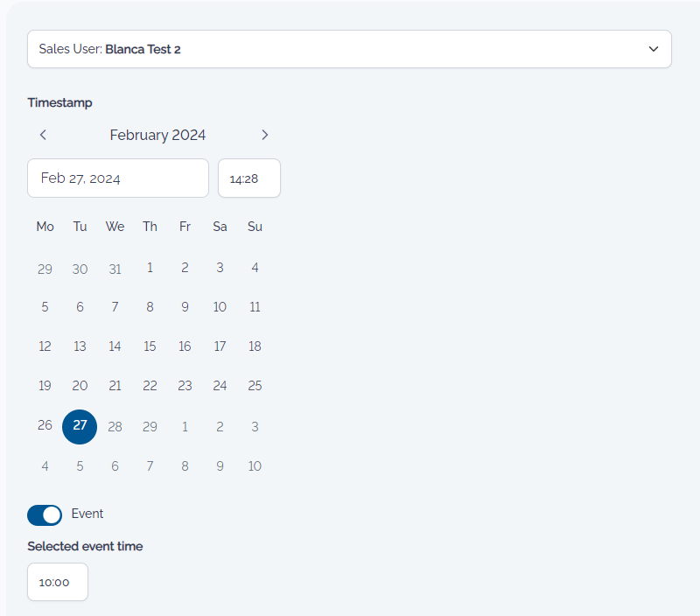Open Sales User Blanca Test 2 selector

point(349,49)
